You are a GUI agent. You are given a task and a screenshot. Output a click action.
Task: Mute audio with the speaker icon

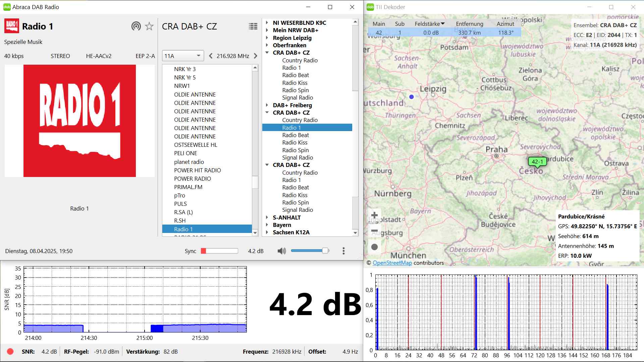(x=281, y=251)
